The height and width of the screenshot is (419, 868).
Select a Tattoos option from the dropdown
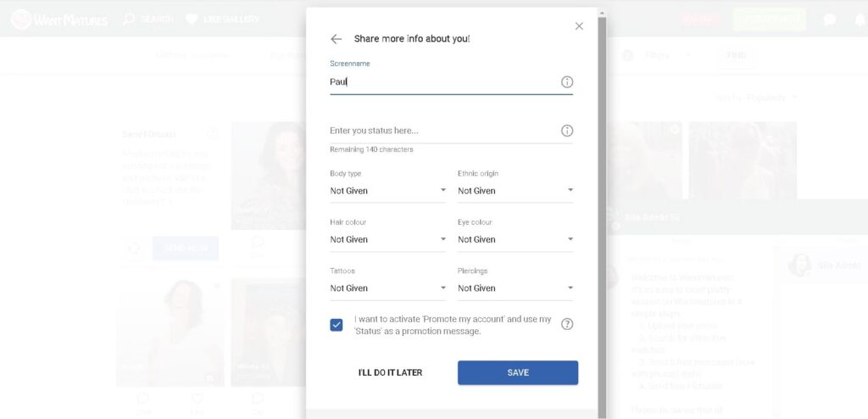tap(387, 288)
